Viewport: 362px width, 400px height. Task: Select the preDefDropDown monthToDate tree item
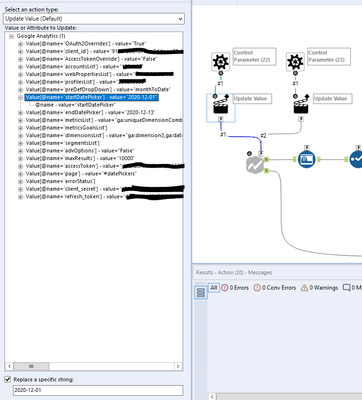click(98, 90)
